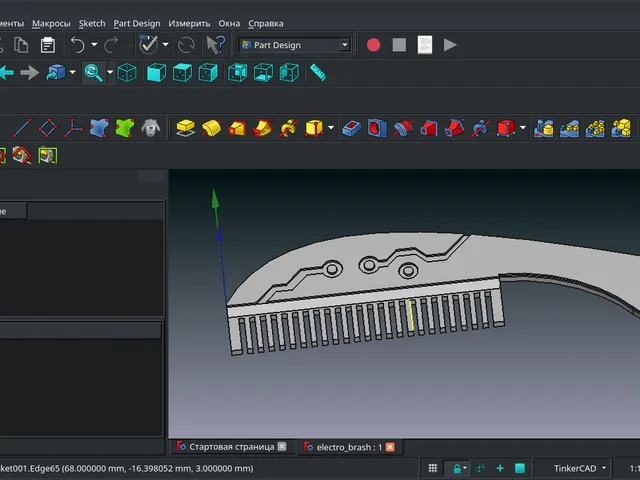Open dropdown beside blue linked-object cube
The height and width of the screenshot is (480, 640).
click(x=73, y=73)
